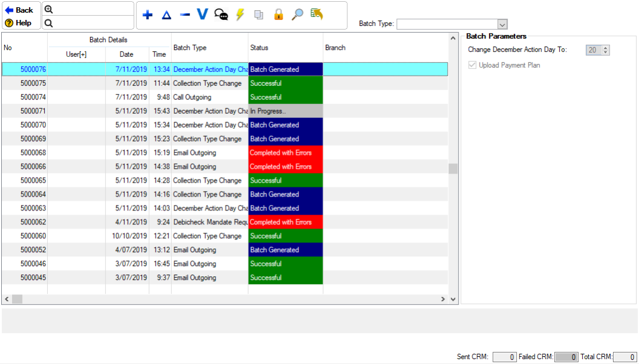Click the Back button
Image resolution: width=639 pixels, height=364 pixels.
(20, 10)
